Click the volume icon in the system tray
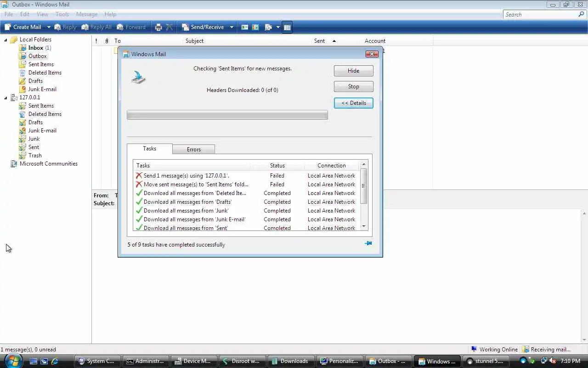The image size is (588, 368). tap(553, 361)
